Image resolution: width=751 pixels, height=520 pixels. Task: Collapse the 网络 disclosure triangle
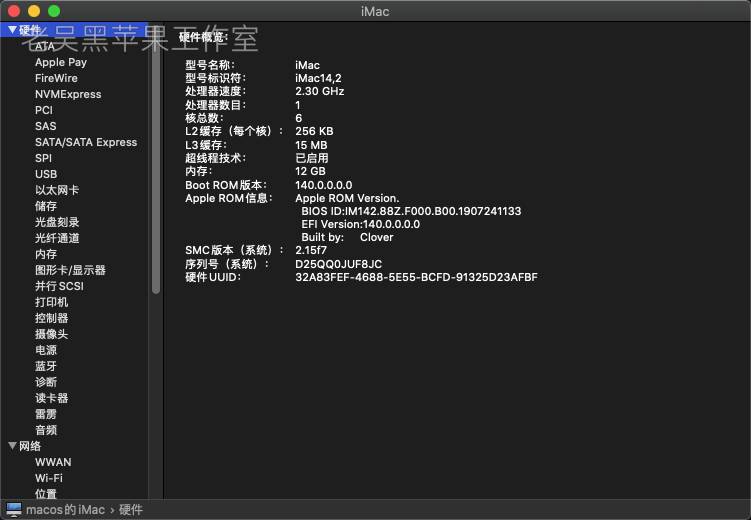coord(13,446)
